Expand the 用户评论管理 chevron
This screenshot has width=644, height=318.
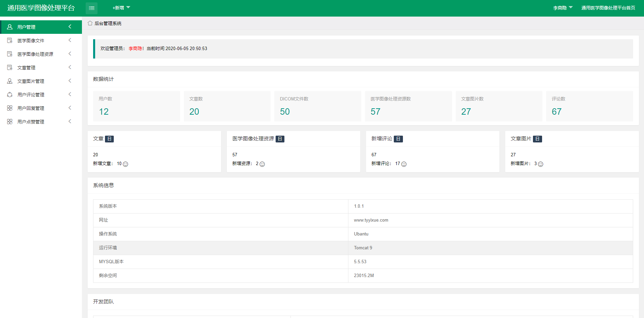[70, 94]
